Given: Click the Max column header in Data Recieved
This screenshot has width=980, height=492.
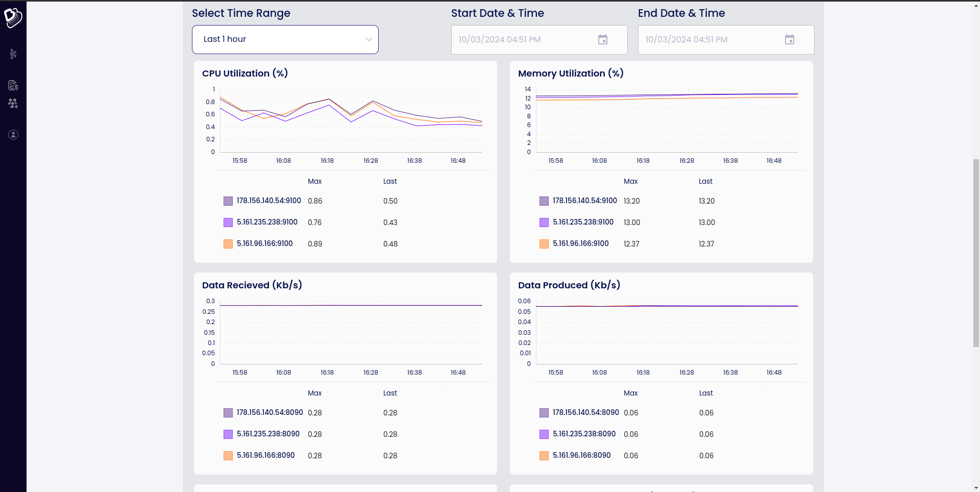Looking at the screenshot, I should [x=315, y=393].
